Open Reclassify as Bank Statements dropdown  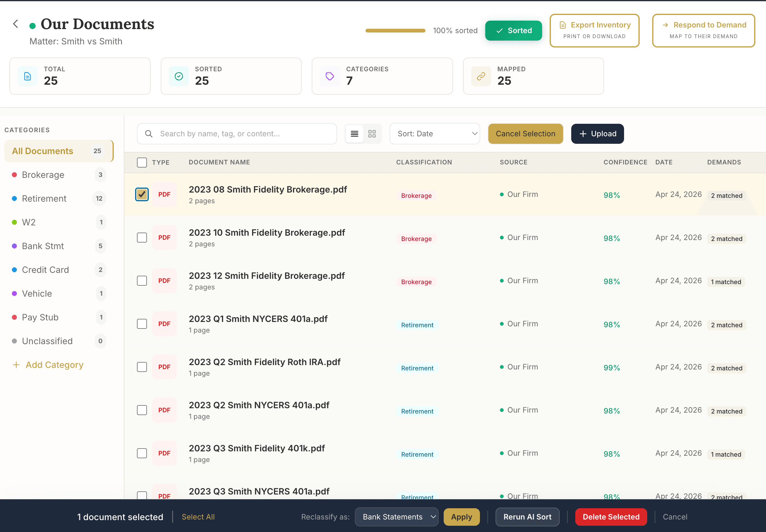tap(396, 517)
